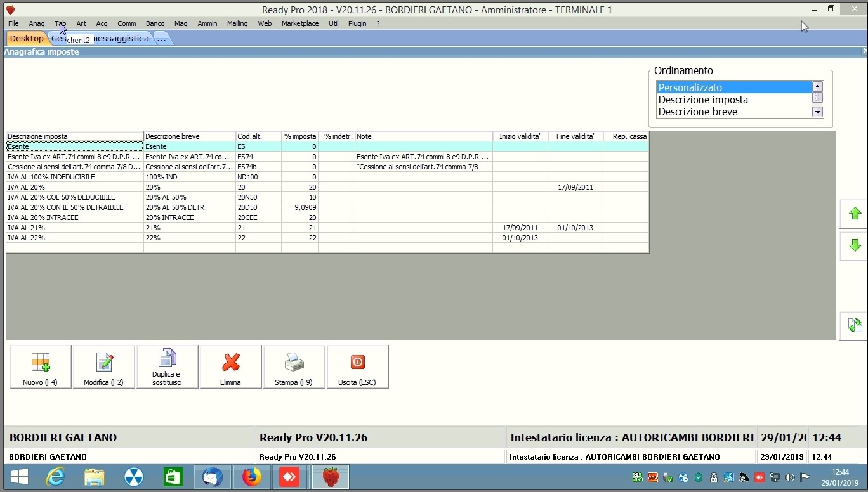Switch to the Desktop tab
This screenshot has height=492, width=868.
click(x=27, y=39)
